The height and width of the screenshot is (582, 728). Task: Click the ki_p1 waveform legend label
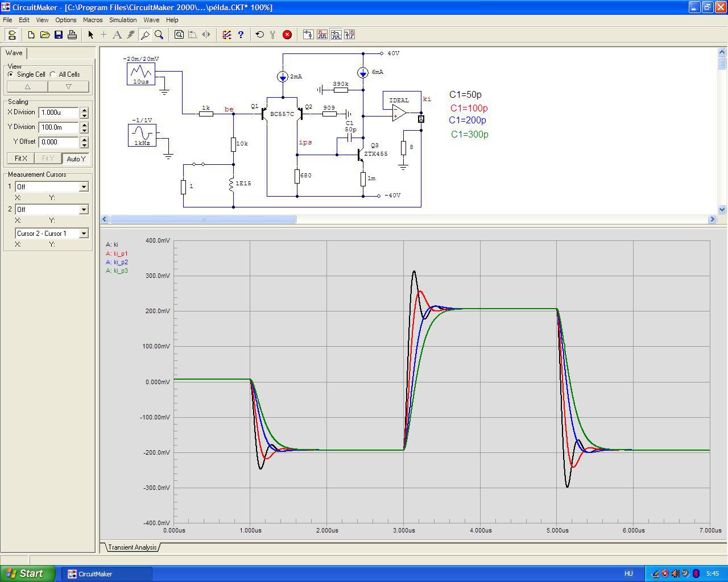117,253
